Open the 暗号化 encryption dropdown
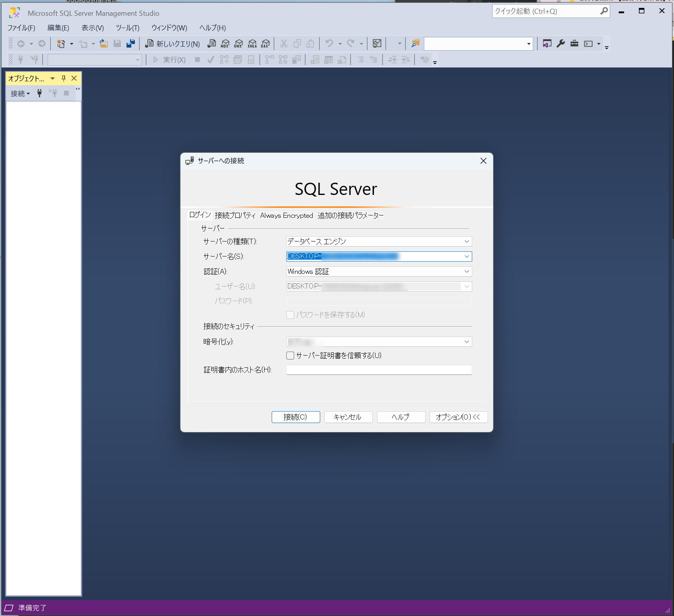Screen dimensions: 674x616 point(467,342)
